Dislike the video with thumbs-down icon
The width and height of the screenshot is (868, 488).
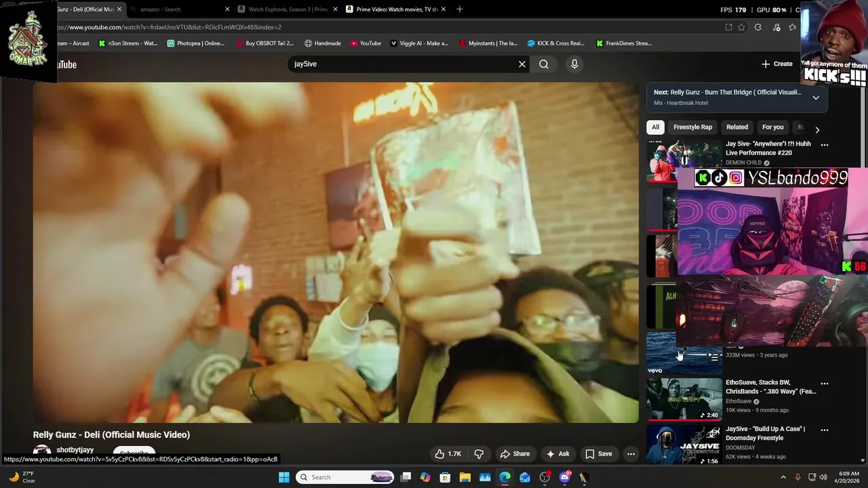(479, 454)
